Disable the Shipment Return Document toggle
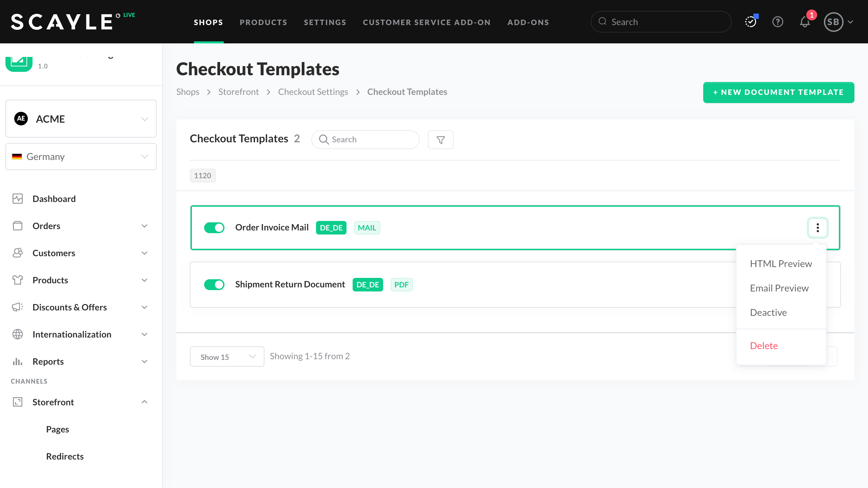The height and width of the screenshot is (488, 868). click(x=214, y=285)
